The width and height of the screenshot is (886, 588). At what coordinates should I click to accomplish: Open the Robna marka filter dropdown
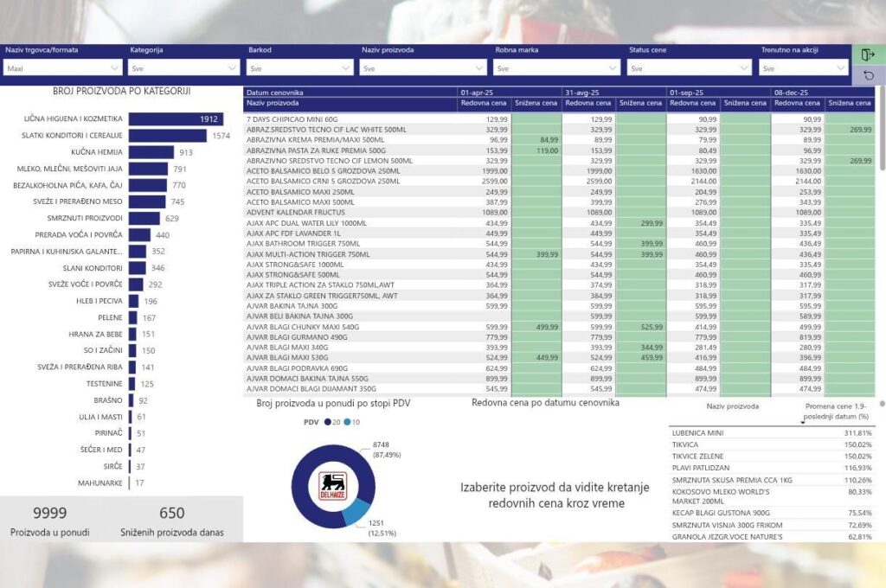pyautogui.click(x=557, y=67)
